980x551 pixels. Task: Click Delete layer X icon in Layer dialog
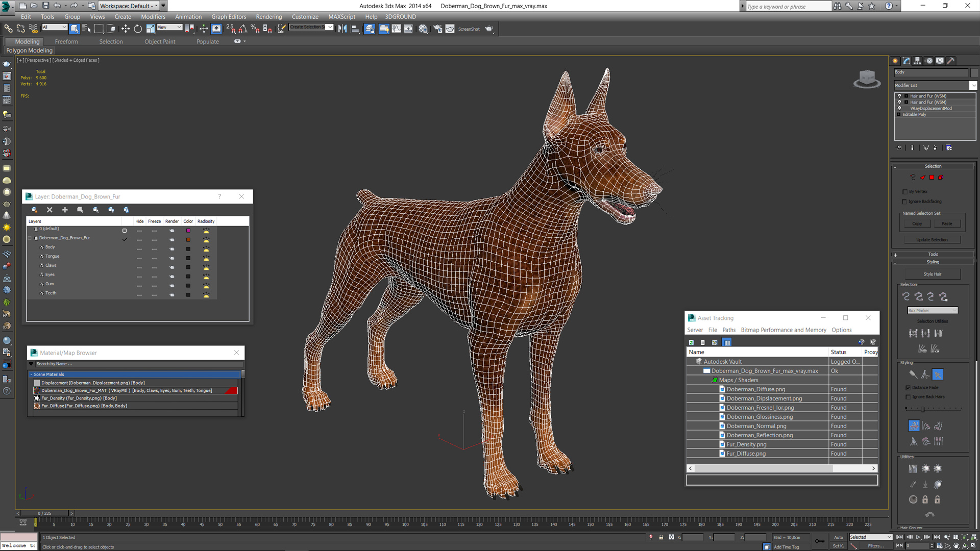[x=50, y=210]
